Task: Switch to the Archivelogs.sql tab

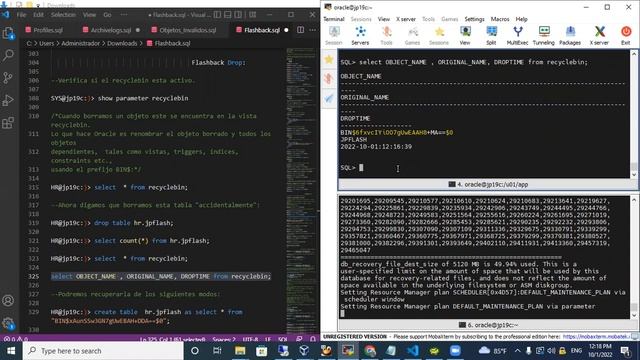Action: point(111,30)
